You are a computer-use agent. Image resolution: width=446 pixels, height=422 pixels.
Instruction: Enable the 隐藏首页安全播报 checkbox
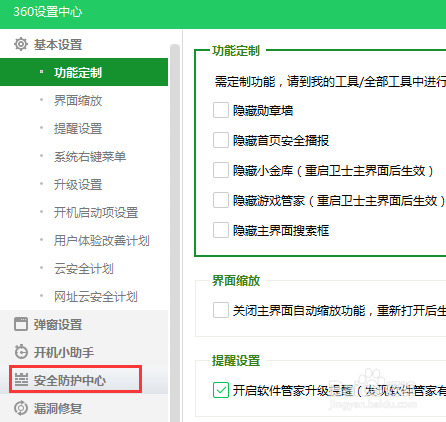pyautogui.click(x=221, y=140)
